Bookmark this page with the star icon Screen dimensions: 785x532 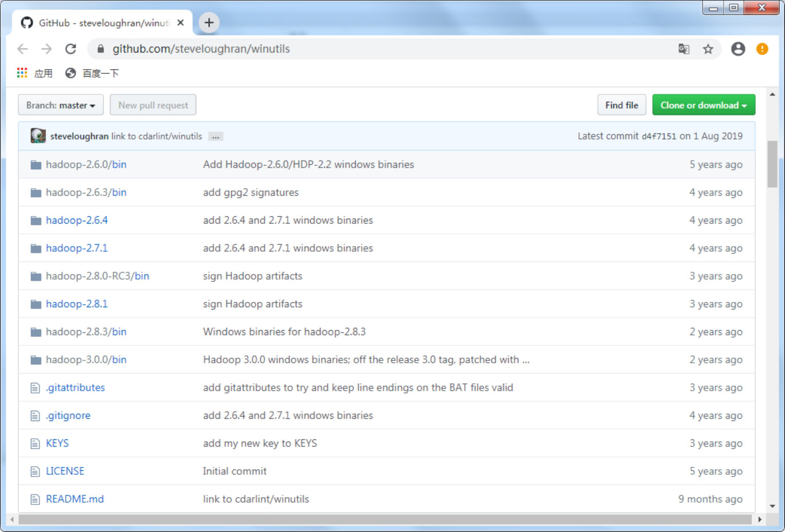[x=708, y=49]
